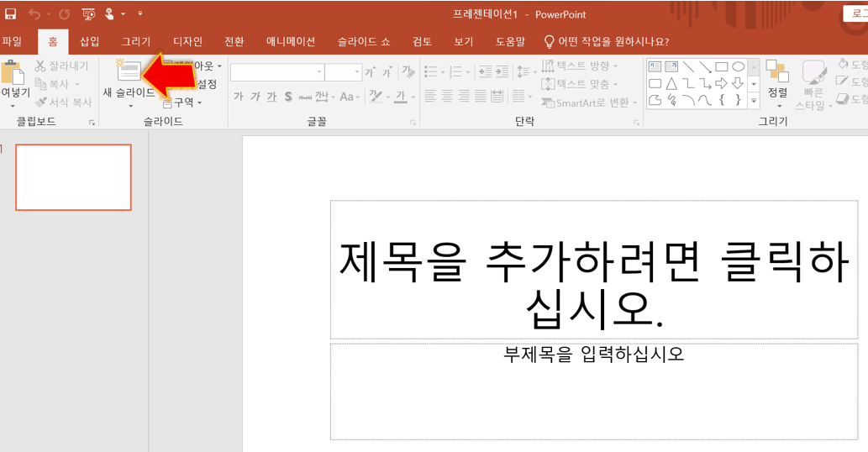Click the numbered list icon

click(455, 71)
